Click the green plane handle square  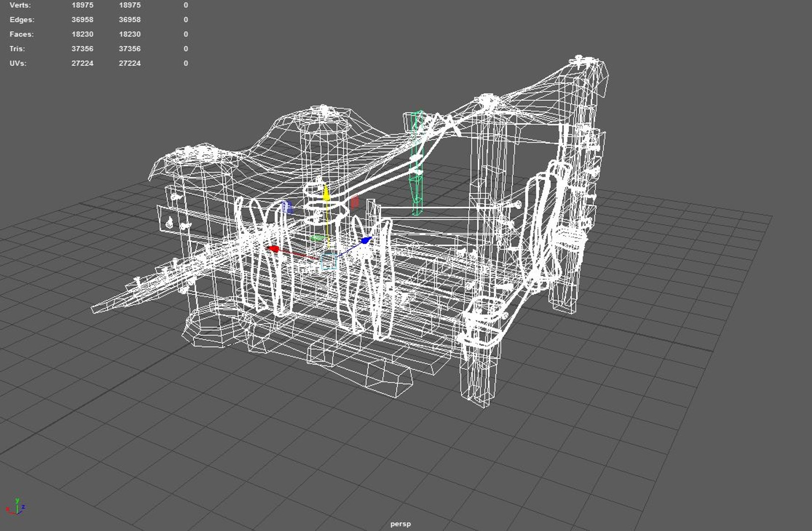pyautogui.click(x=317, y=238)
